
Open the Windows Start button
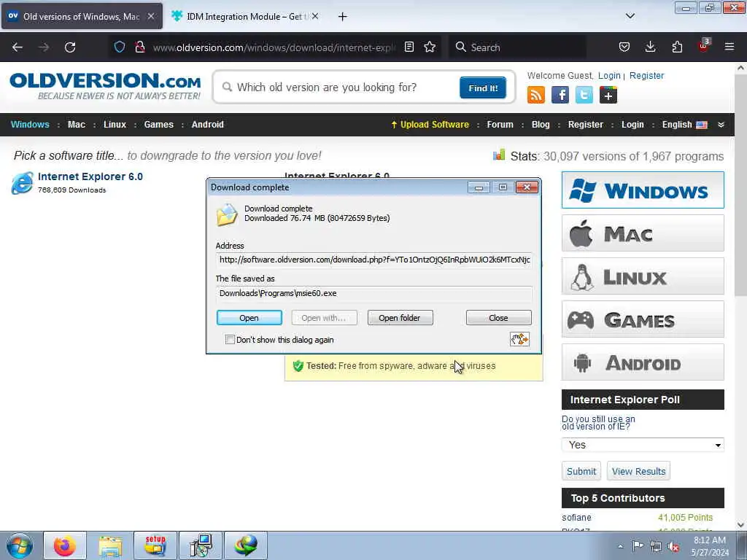[20, 545]
